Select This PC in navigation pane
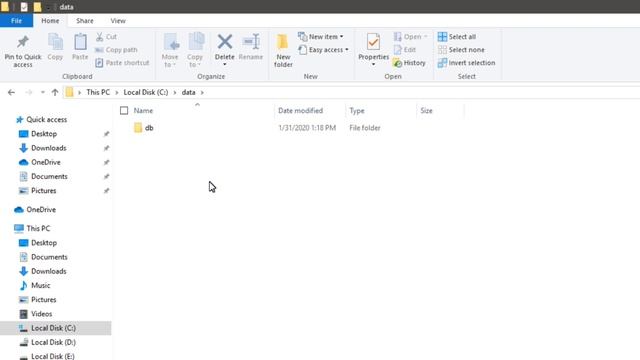 38,229
